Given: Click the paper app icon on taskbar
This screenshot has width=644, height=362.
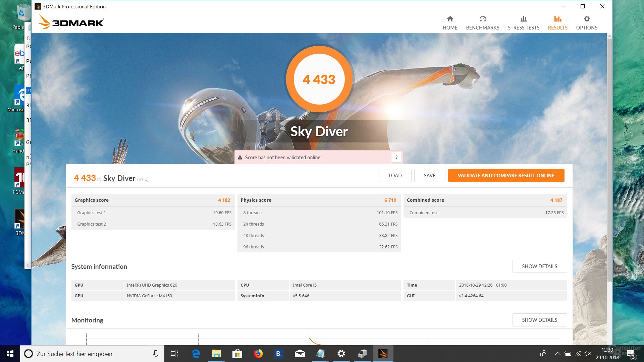Looking at the screenshot, I should pyautogui.click(x=320, y=354).
